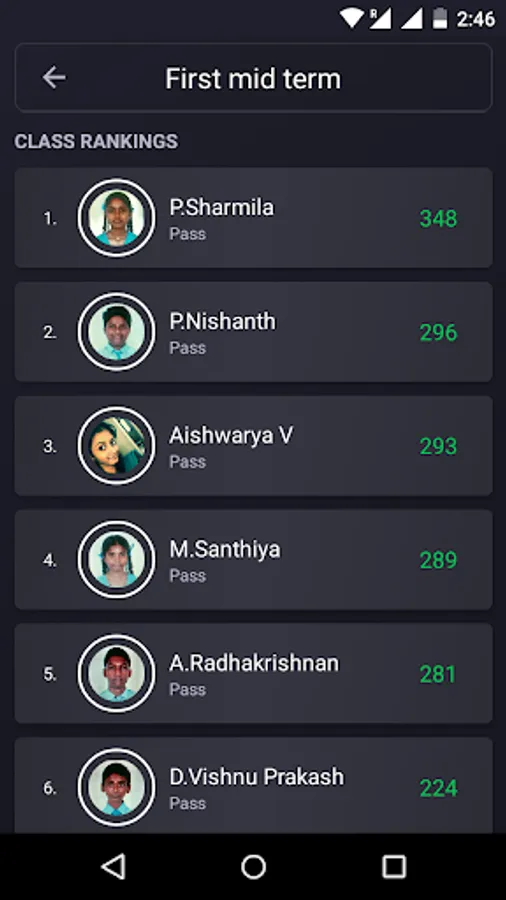Image resolution: width=506 pixels, height=900 pixels.
Task: Open Aishwarya V's ranking entry name
Action: click(x=231, y=436)
